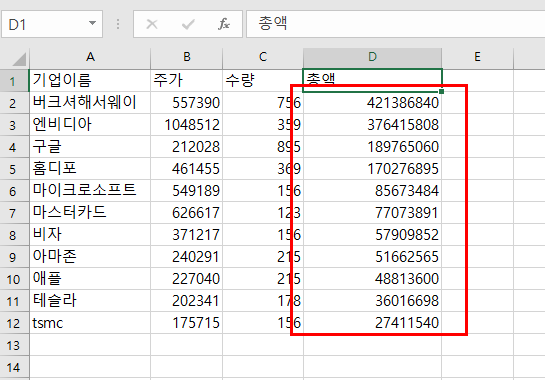Screen dimensions: 545x380
Task: Click the cell with value 85673484
Action: [x=372, y=191]
